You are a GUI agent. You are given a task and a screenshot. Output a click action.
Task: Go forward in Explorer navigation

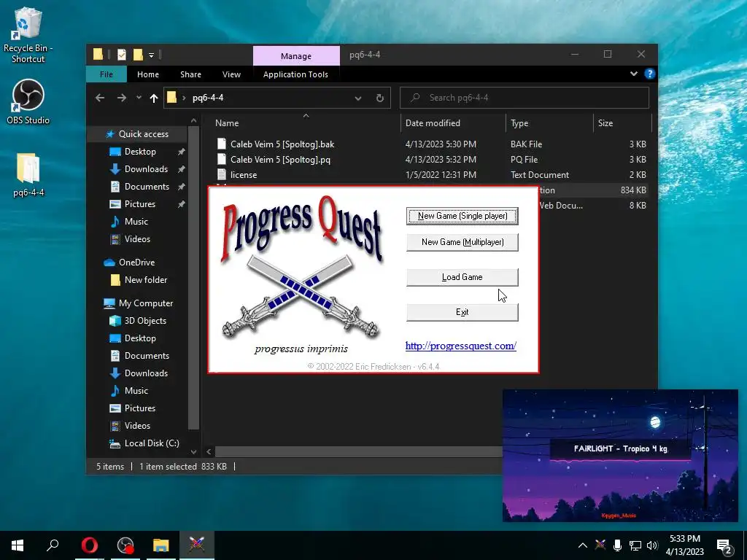122,98
